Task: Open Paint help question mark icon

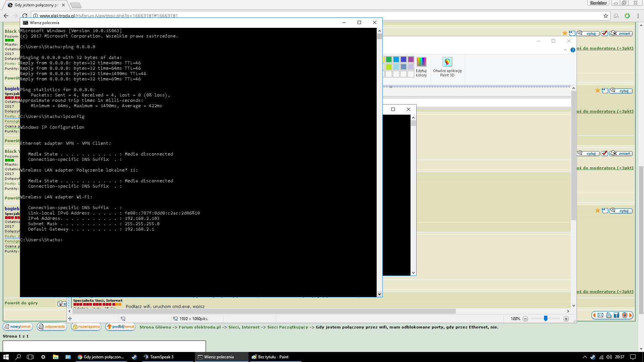Action: (x=573, y=50)
